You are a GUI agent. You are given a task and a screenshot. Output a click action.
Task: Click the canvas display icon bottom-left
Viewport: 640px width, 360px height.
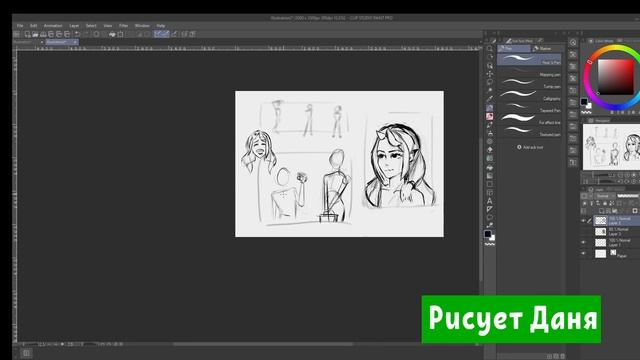pyautogui.click(x=26, y=353)
